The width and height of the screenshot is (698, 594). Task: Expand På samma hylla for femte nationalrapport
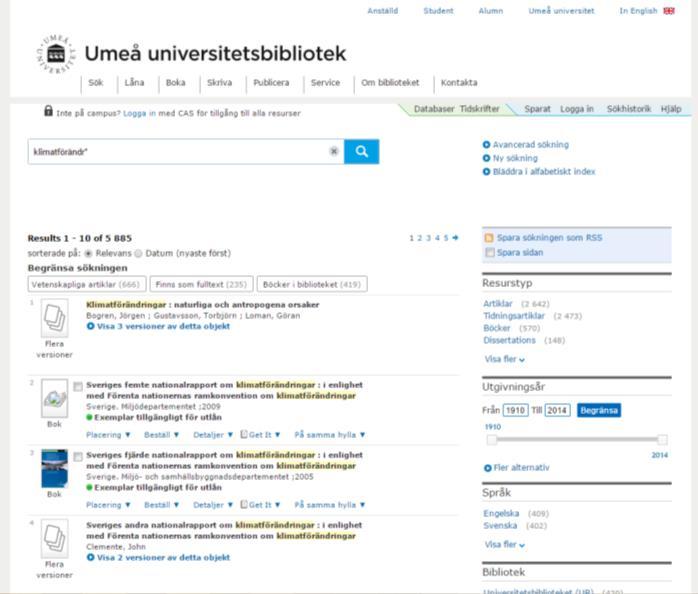point(330,435)
